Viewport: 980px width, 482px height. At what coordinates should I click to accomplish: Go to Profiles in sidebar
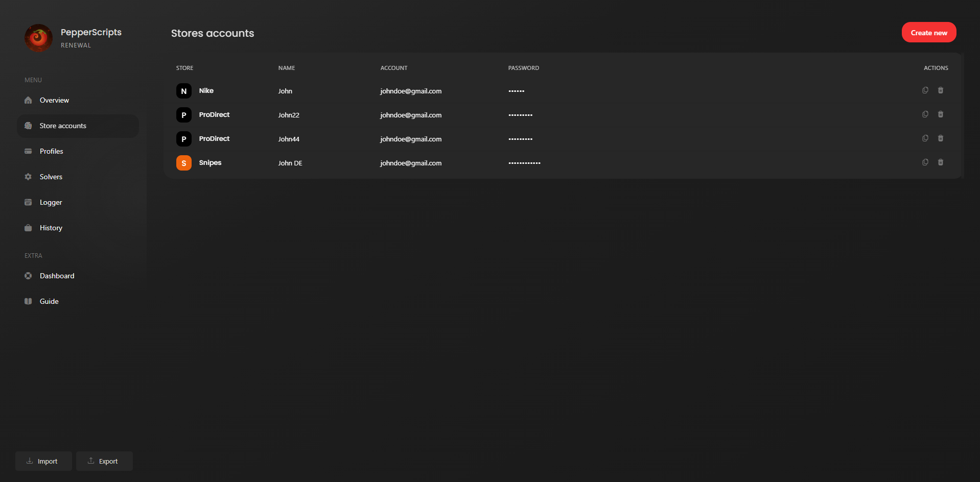(x=51, y=152)
